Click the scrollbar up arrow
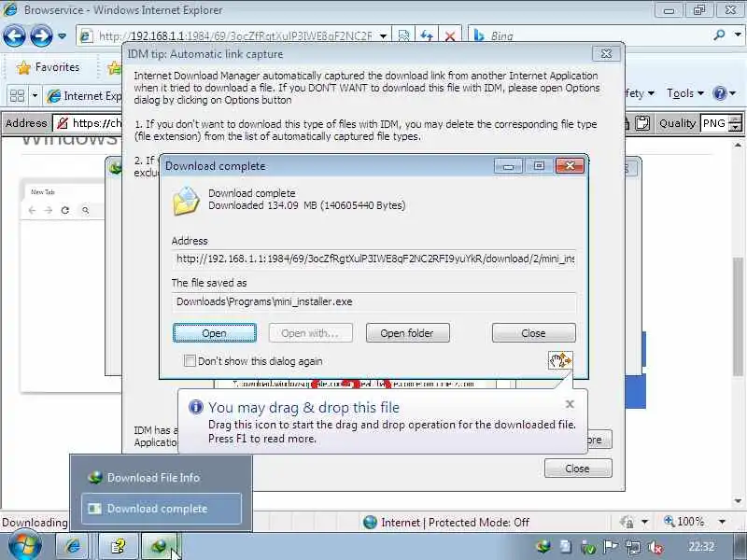The width and height of the screenshot is (747, 560). [x=738, y=146]
